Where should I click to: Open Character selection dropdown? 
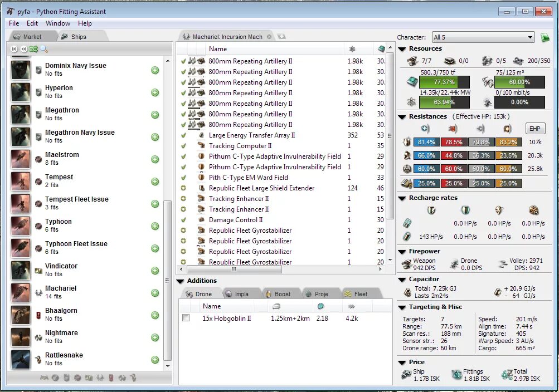[483, 37]
